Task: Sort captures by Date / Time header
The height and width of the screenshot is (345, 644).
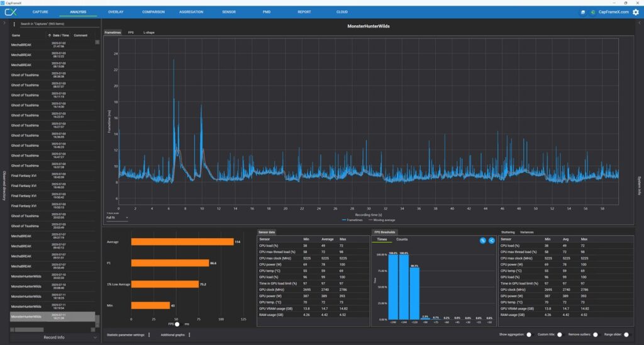Action: point(61,35)
